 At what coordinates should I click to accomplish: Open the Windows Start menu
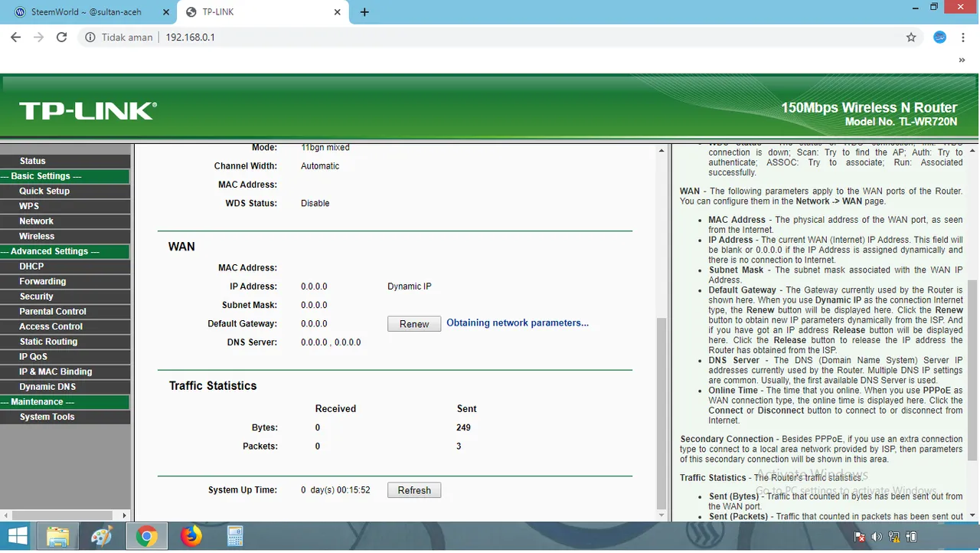[18, 537]
